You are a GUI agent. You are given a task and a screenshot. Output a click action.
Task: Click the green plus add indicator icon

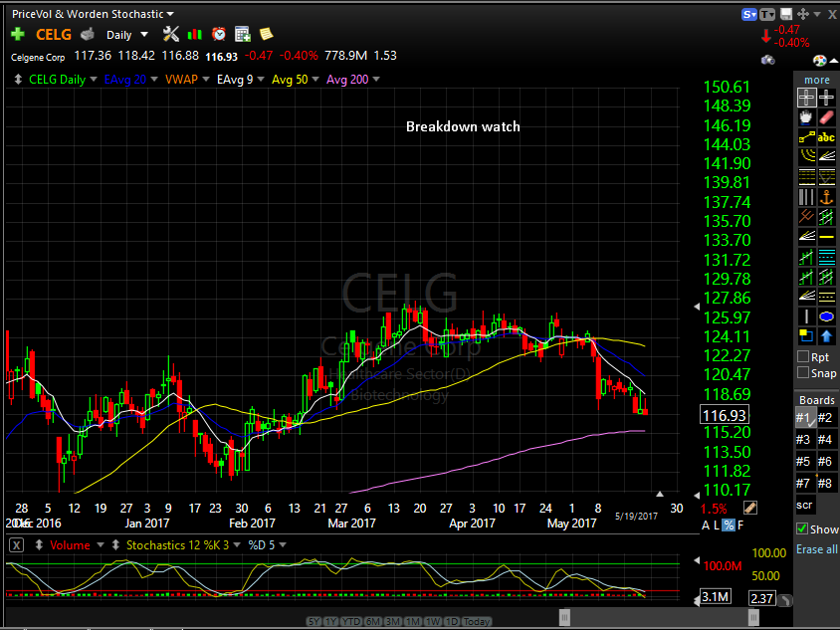(18, 34)
